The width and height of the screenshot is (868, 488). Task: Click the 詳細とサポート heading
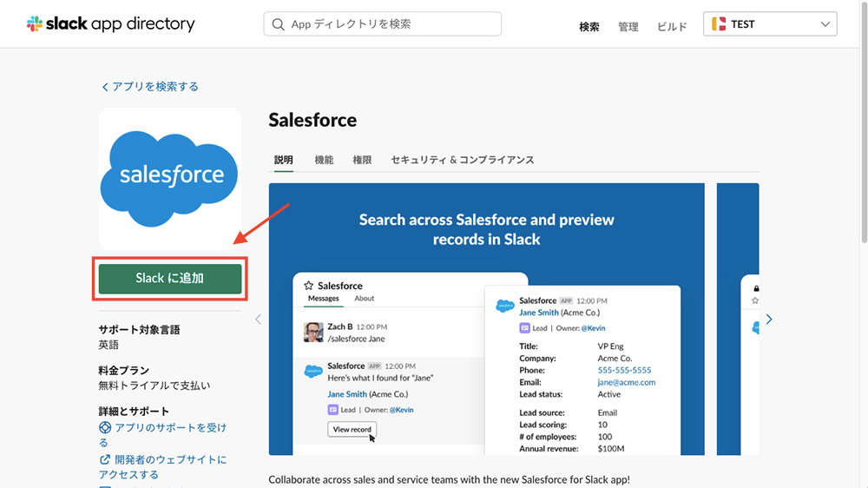coord(134,411)
